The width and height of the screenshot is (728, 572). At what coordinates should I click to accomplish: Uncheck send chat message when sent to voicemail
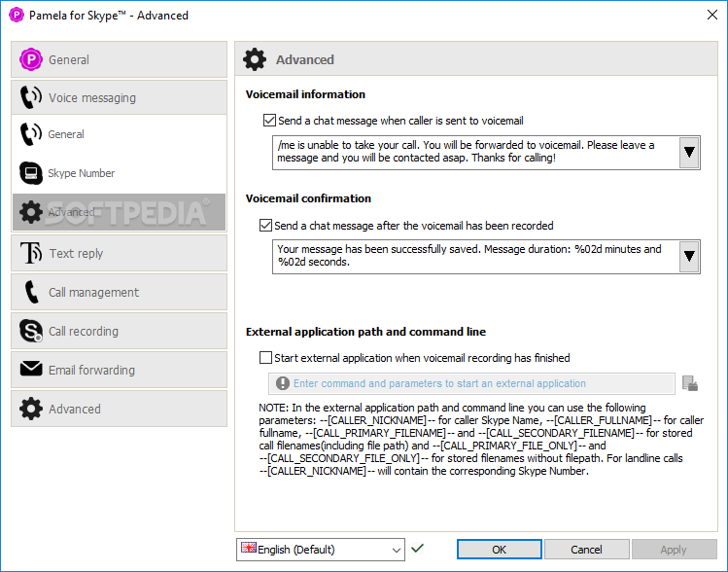pyautogui.click(x=269, y=121)
